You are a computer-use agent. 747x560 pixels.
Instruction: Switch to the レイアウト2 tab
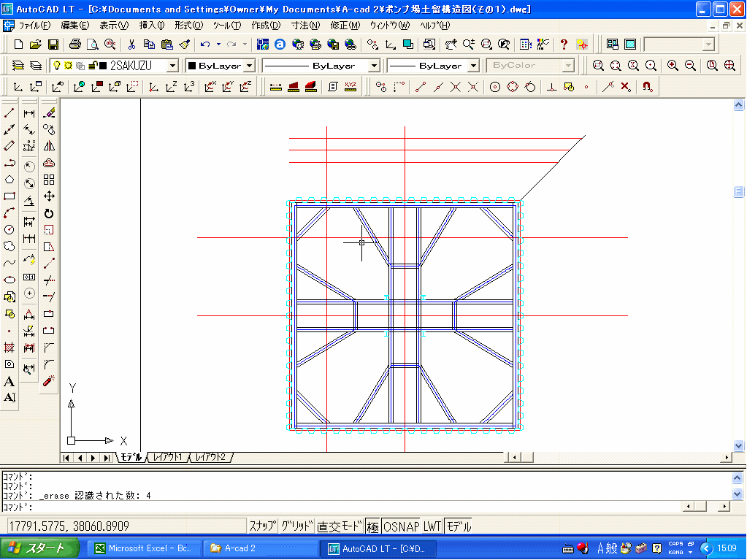(x=210, y=457)
